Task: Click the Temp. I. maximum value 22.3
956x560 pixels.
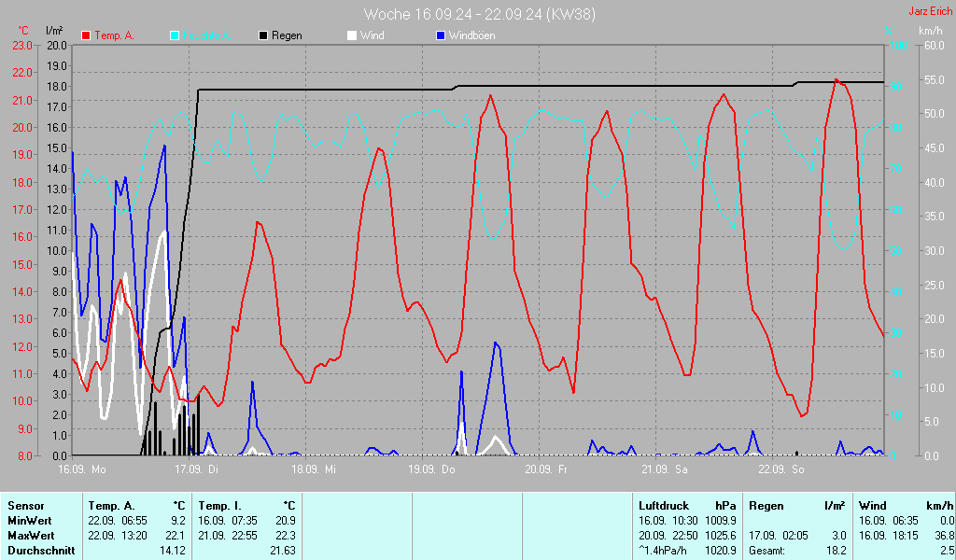Action: pos(286,536)
